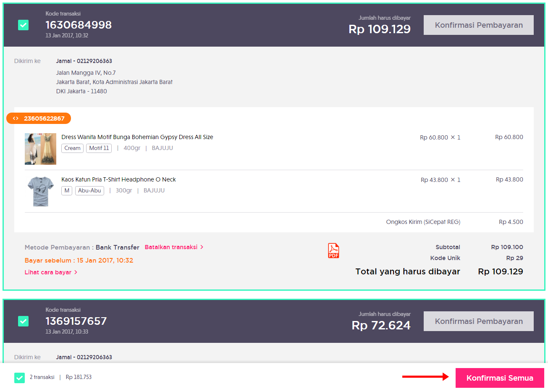Click seller name BAJUJU on the dress row
This screenshot has width=548, height=392.
point(163,148)
